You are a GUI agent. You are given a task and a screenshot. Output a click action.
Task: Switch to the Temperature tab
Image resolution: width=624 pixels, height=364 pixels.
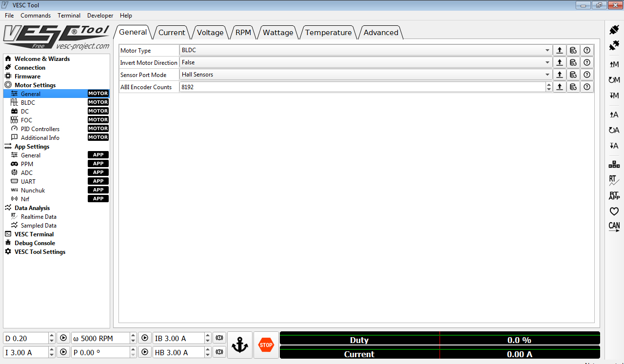tap(329, 33)
